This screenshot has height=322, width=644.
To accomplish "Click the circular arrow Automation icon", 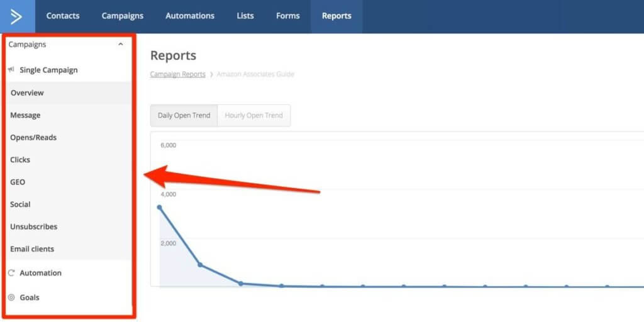I will (x=11, y=273).
